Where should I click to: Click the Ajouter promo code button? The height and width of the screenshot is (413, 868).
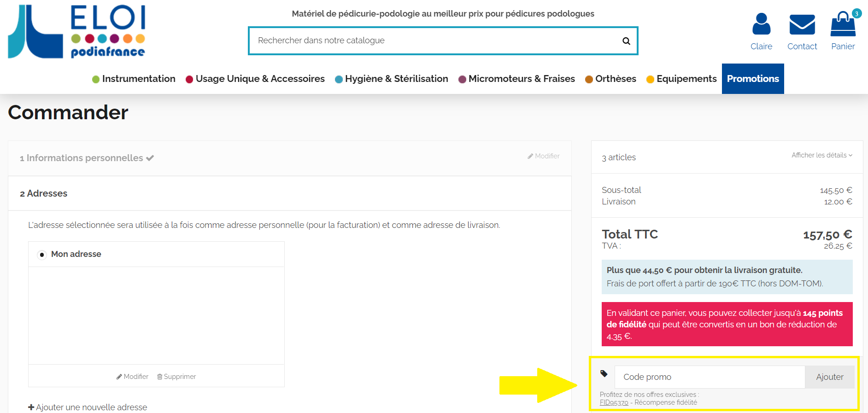coord(829,377)
